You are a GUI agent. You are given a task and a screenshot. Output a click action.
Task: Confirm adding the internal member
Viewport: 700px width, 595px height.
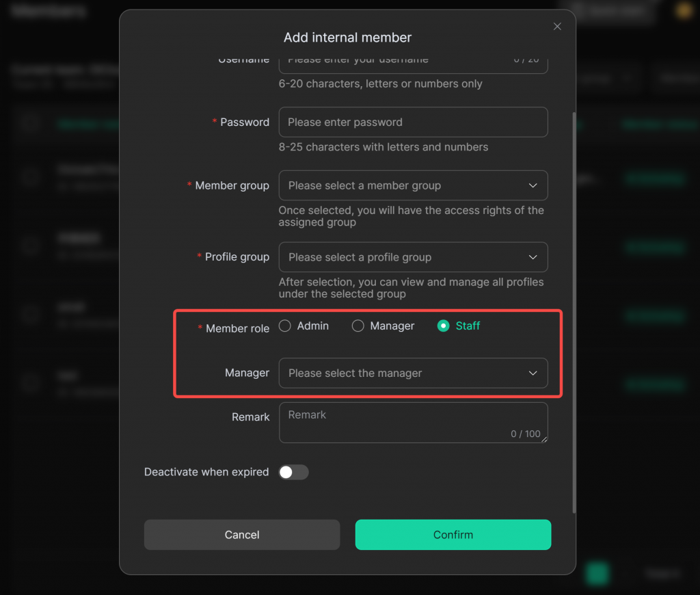453,535
